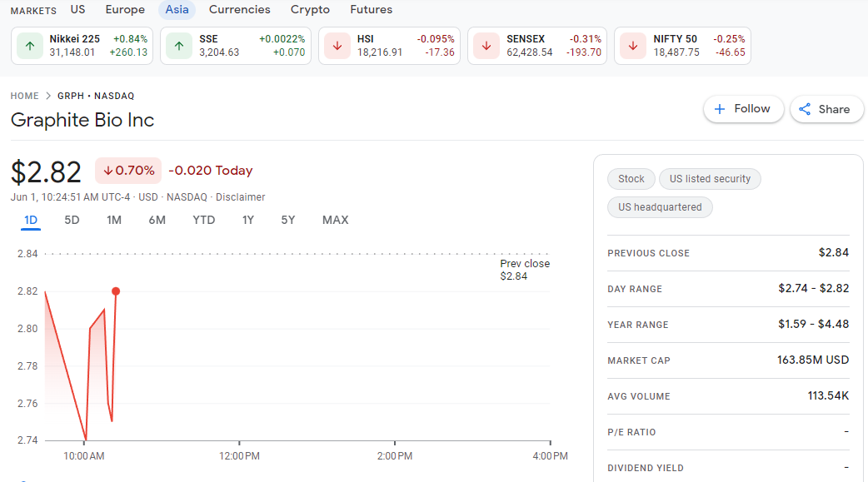Click the breadcrumb chevron after HOME

click(x=48, y=96)
